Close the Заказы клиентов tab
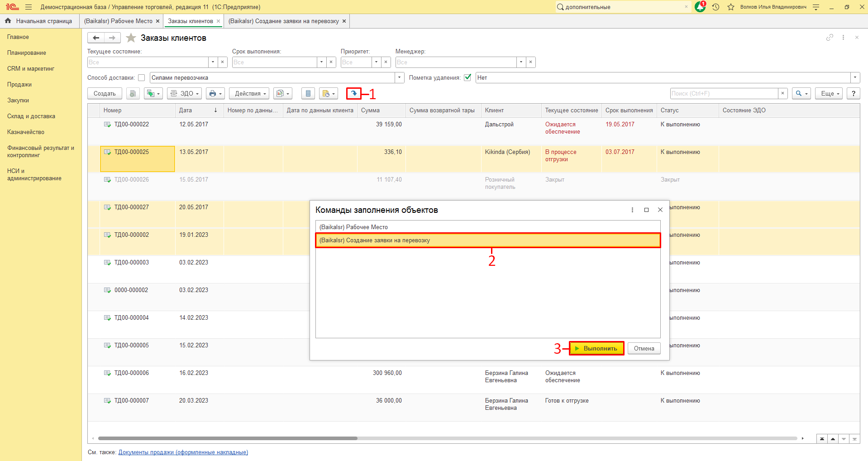The image size is (868, 461). coord(218,21)
